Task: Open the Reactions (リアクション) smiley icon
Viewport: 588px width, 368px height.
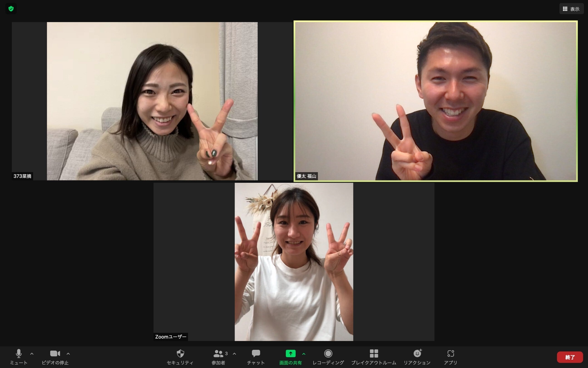Action: tap(417, 353)
